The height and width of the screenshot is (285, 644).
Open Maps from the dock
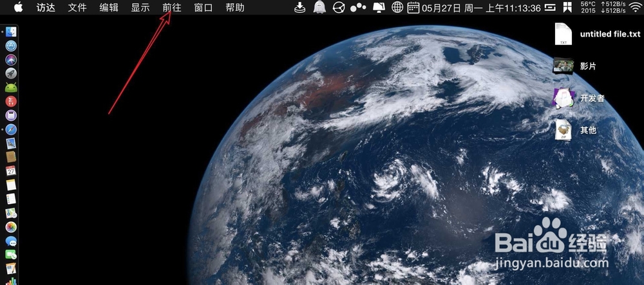(x=11, y=213)
